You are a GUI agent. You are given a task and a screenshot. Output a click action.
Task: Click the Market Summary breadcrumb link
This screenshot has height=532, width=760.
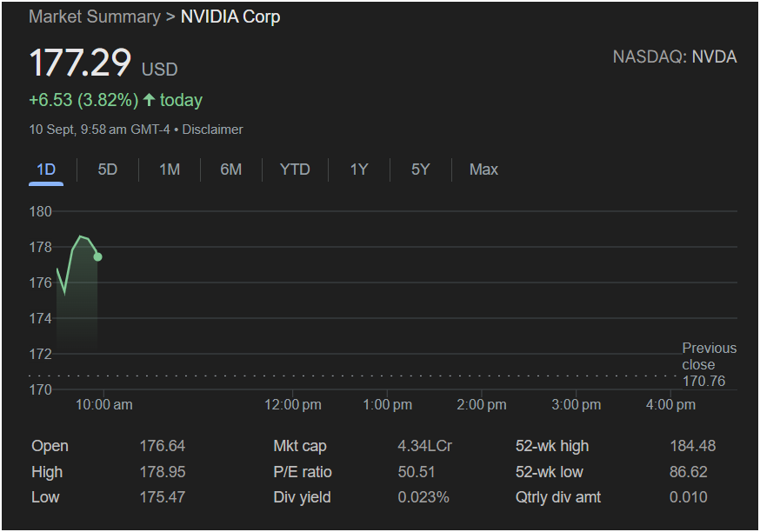[x=95, y=17]
